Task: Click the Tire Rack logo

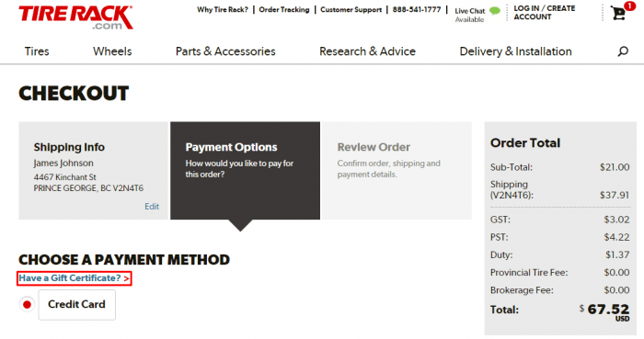Action: click(75, 17)
